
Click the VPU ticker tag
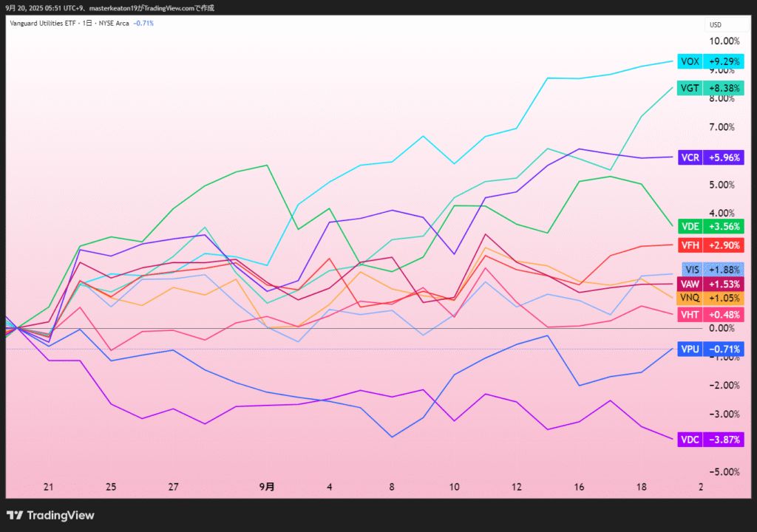point(689,349)
